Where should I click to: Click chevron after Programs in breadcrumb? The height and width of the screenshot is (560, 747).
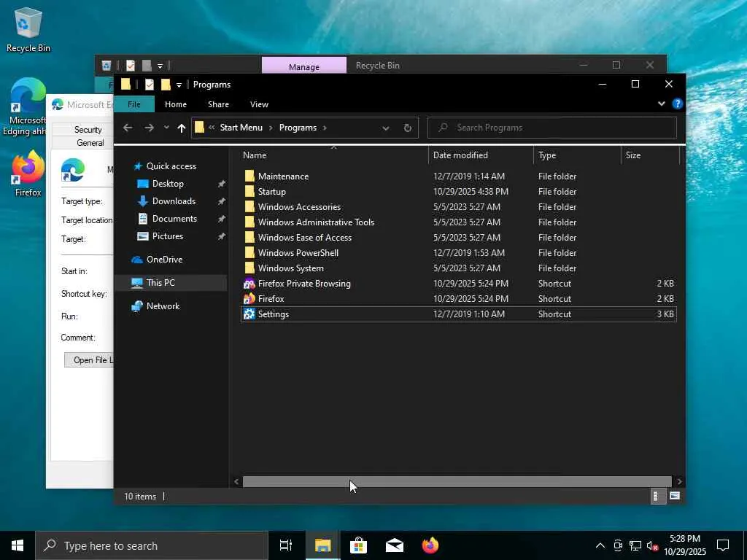(x=325, y=128)
